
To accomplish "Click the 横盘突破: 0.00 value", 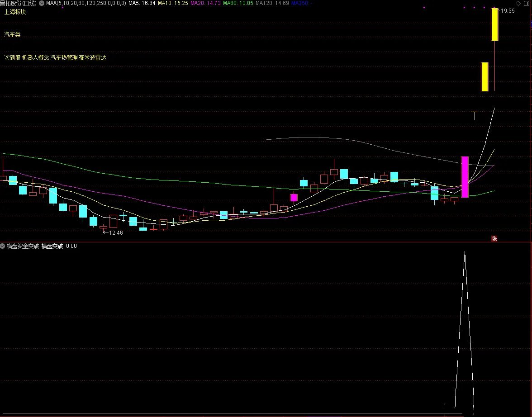I will [59, 246].
